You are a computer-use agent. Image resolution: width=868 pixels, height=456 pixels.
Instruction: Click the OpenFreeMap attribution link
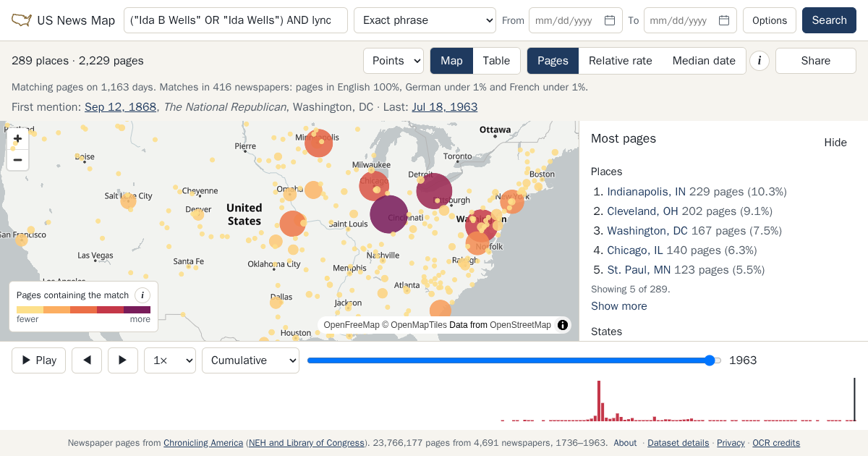[x=352, y=325]
